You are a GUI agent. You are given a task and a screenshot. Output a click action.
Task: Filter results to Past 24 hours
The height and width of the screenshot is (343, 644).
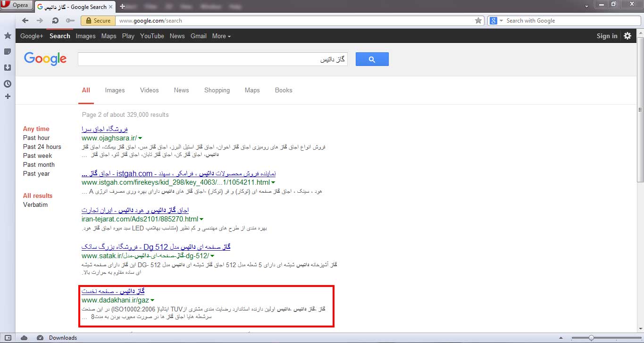tap(42, 147)
